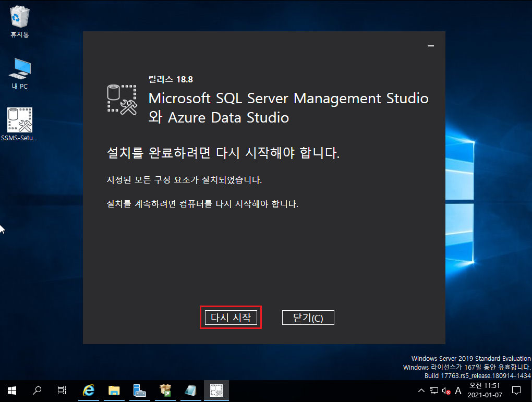Click the 설치를 완료하려면 다시 시작해야 합니다 heading
532x402 pixels.
pyautogui.click(x=223, y=153)
